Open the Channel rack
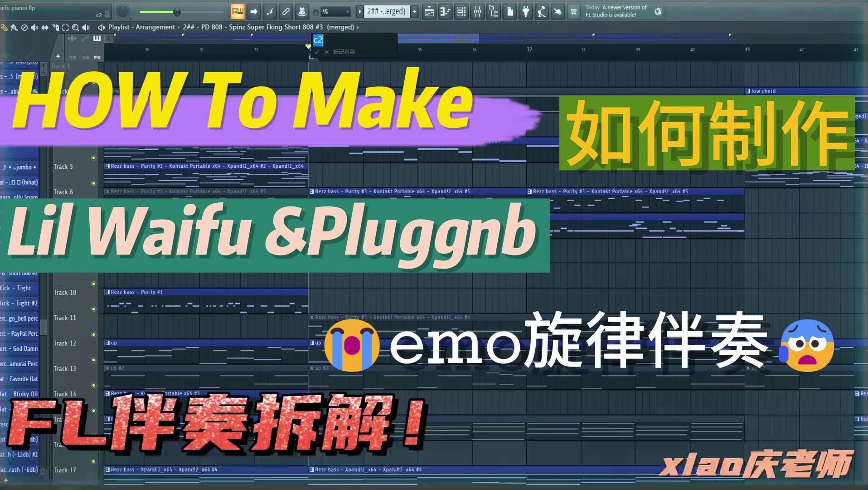The image size is (868, 490). 461,12
